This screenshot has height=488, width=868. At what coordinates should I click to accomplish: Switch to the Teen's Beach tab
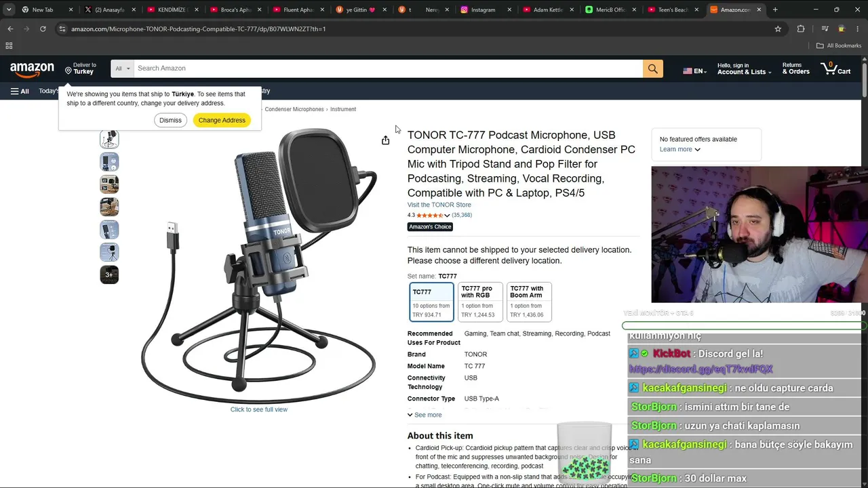pyautogui.click(x=672, y=9)
